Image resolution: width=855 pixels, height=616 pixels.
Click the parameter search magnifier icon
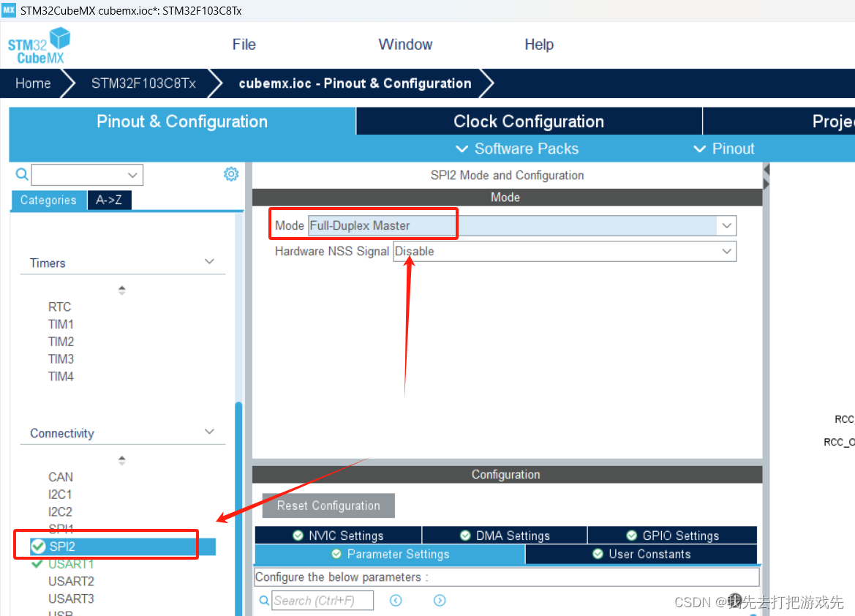click(264, 600)
